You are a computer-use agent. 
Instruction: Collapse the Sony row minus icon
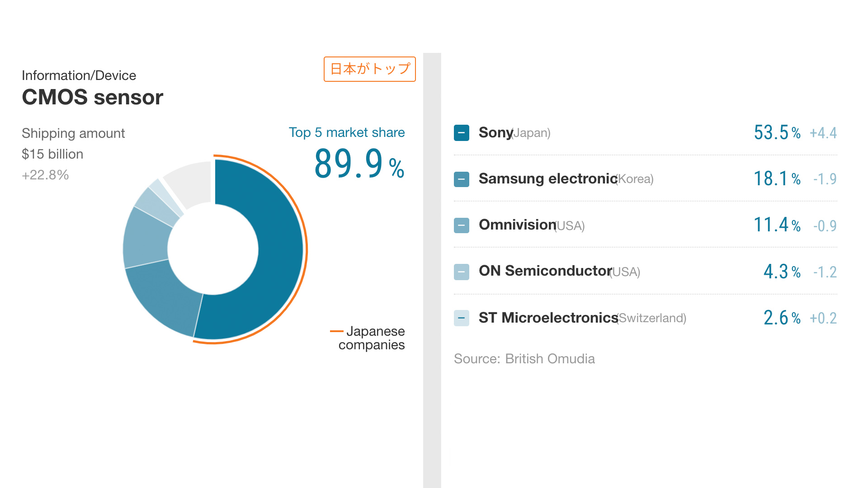(x=461, y=133)
